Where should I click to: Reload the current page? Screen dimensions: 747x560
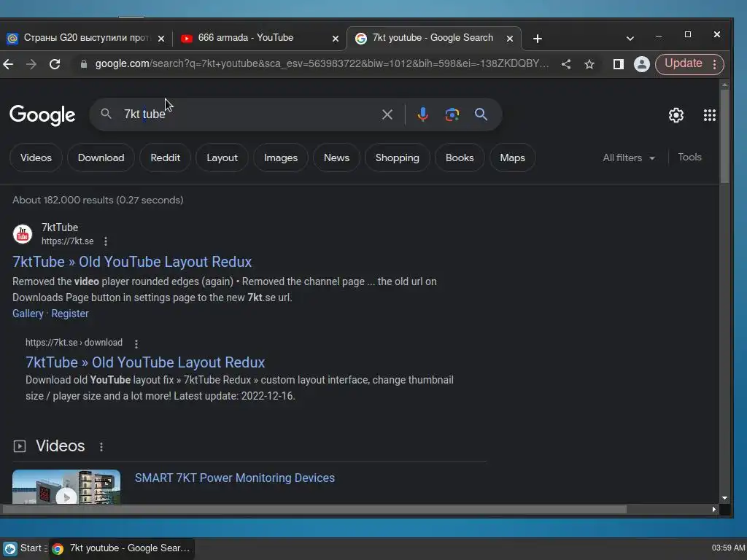coord(55,64)
